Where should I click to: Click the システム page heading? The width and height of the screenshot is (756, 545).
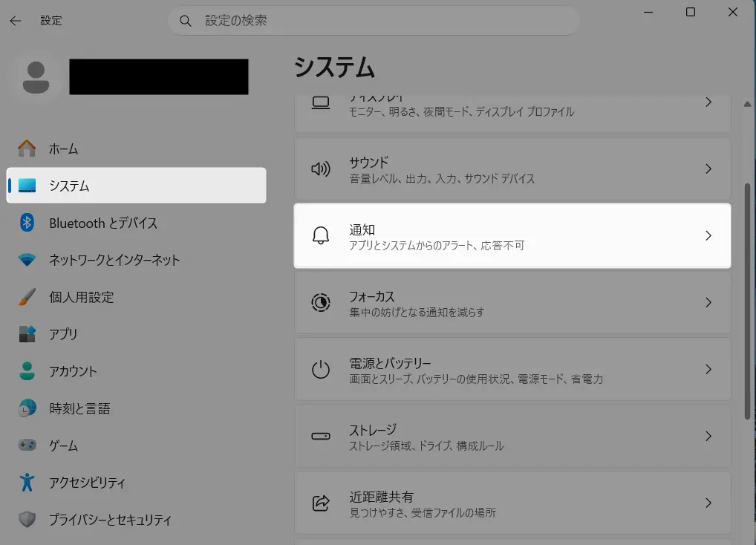click(x=334, y=67)
